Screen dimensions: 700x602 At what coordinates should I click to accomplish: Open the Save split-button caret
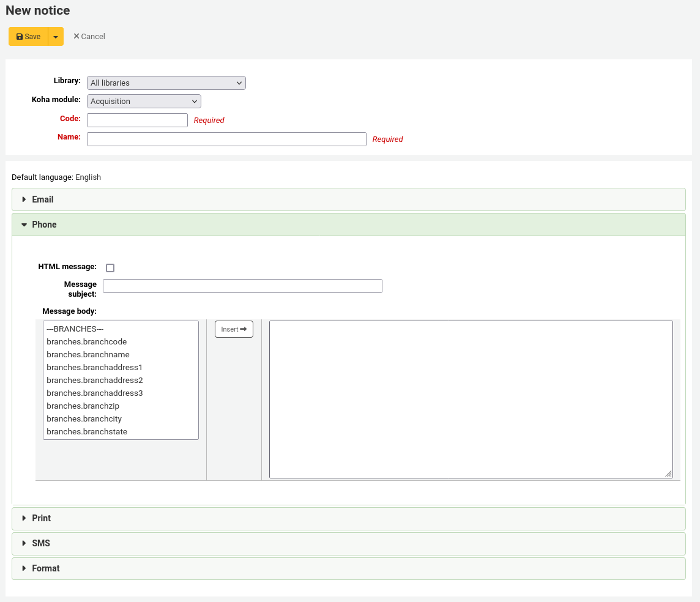tap(55, 36)
